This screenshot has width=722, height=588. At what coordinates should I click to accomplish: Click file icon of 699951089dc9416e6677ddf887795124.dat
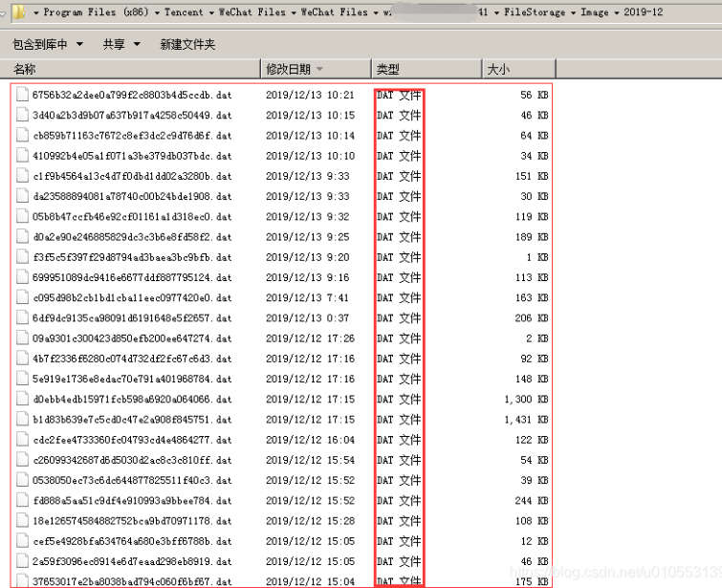[22, 277]
